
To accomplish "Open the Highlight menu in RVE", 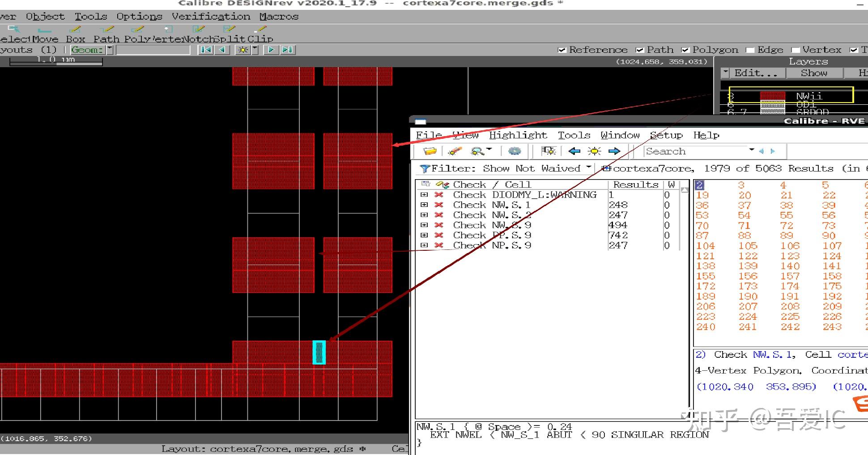I will pyautogui.click(x=518, y=135).
